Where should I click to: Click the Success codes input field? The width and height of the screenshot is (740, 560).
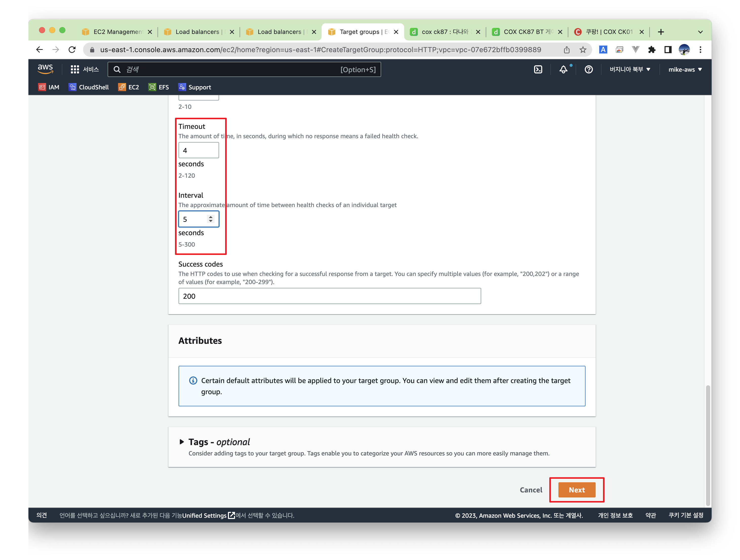(329, 296)
